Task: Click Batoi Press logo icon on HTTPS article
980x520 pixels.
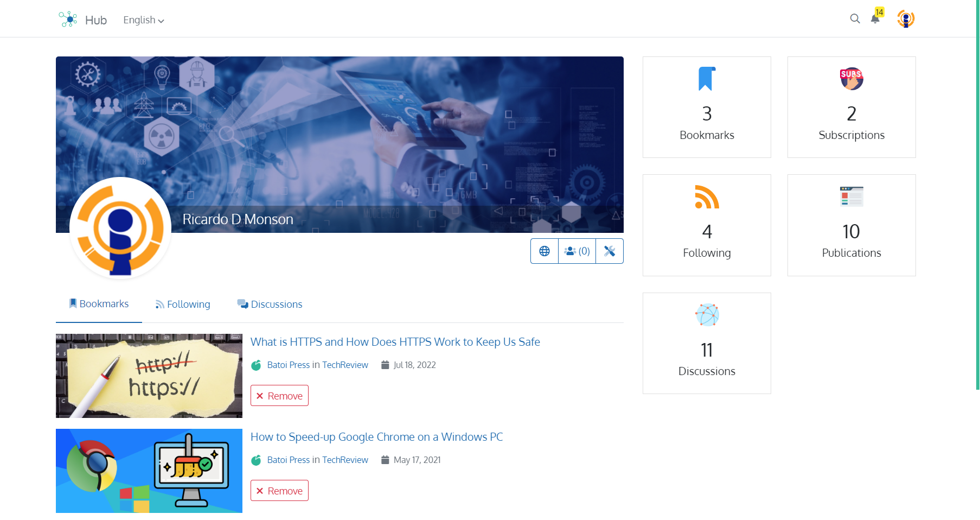Action: (256, 365)
